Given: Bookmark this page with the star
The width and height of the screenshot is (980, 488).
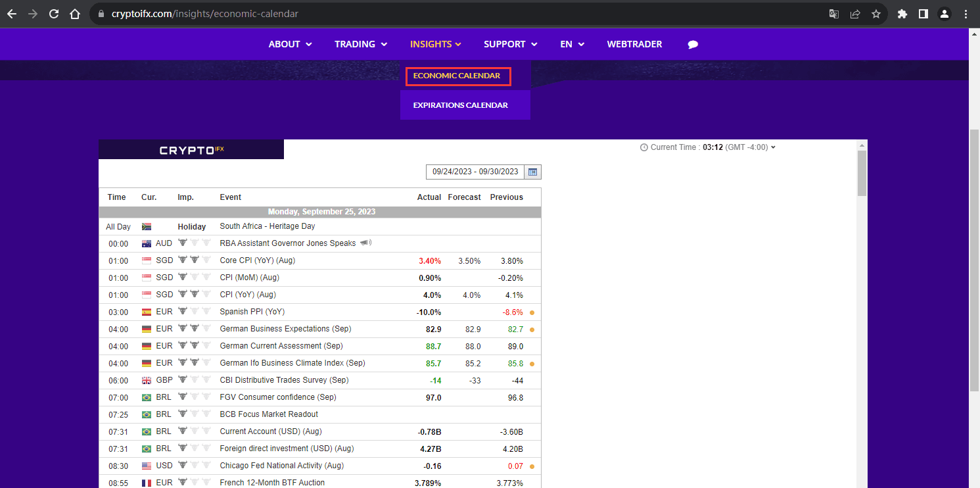Looking at the screenshot, I should tap(875, 13).
